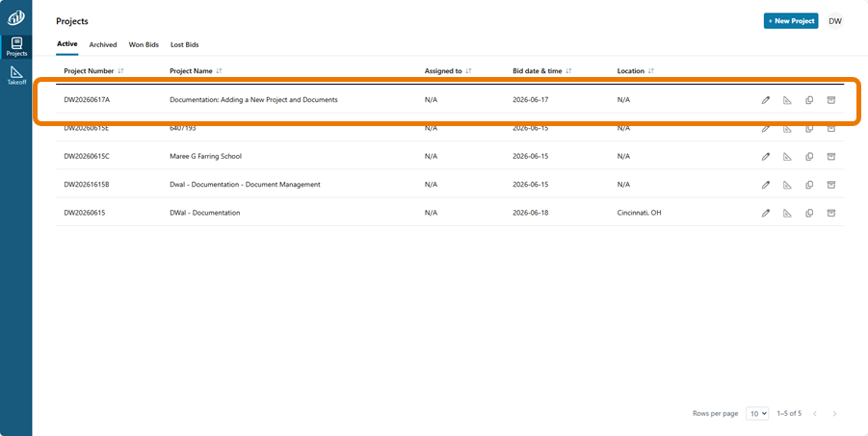The width and height of the screenshot is (868, 436).
Task: Edit the Maree G Farring School project
Action: coord(766,157)
